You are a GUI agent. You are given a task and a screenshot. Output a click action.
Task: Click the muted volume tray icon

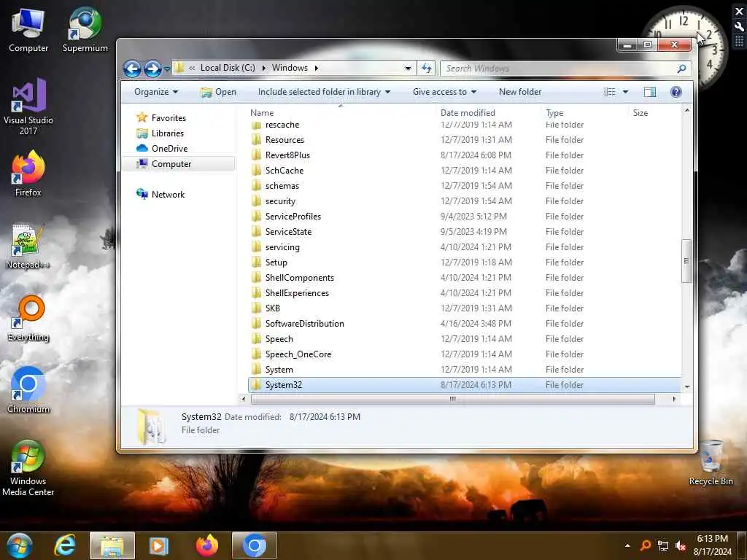pyautogui.click(x=681, y=545)
